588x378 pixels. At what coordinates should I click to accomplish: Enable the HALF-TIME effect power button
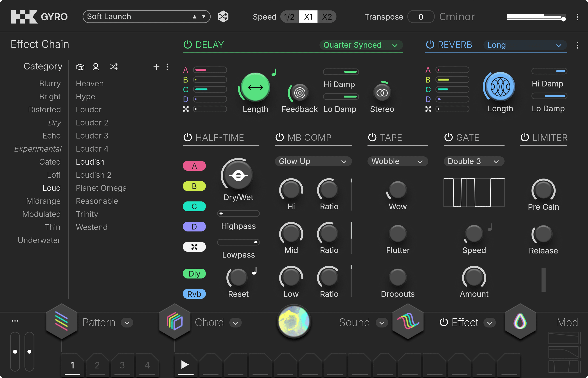(x=188, y=137)
